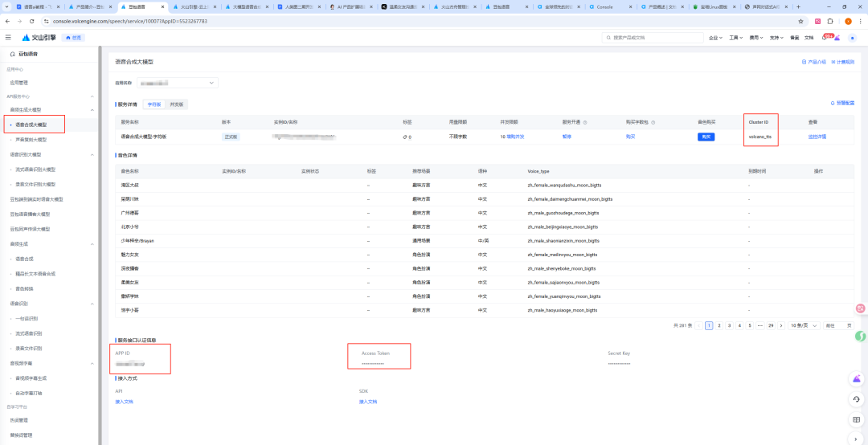Open the 费用 dropdown in top nav
868x445 pixels.
pyautogui.click(x=755, y=38)
